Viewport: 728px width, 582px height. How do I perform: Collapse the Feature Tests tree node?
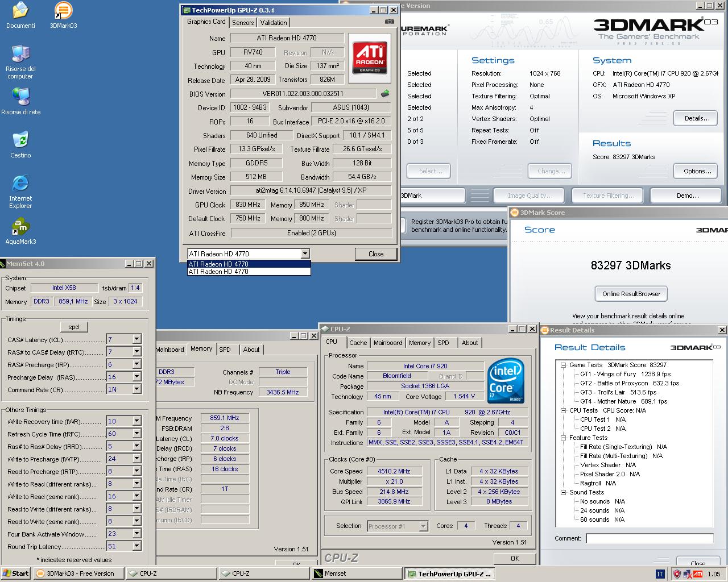pyautogui.click(x=563, y=438)
